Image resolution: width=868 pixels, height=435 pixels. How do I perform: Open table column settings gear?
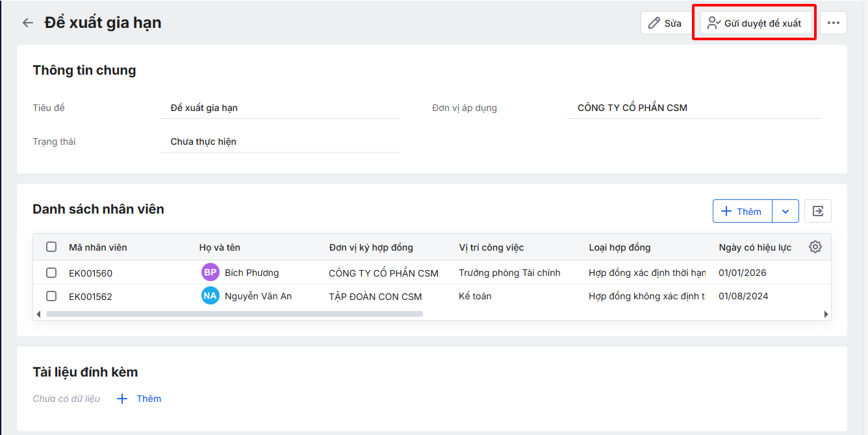point(815,247)
